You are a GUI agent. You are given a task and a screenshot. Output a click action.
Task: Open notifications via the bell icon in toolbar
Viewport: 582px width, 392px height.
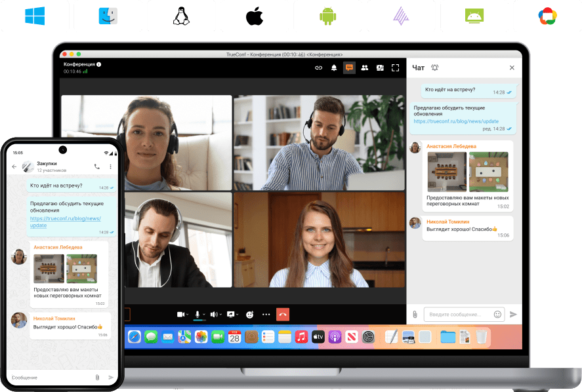(334, 68)
